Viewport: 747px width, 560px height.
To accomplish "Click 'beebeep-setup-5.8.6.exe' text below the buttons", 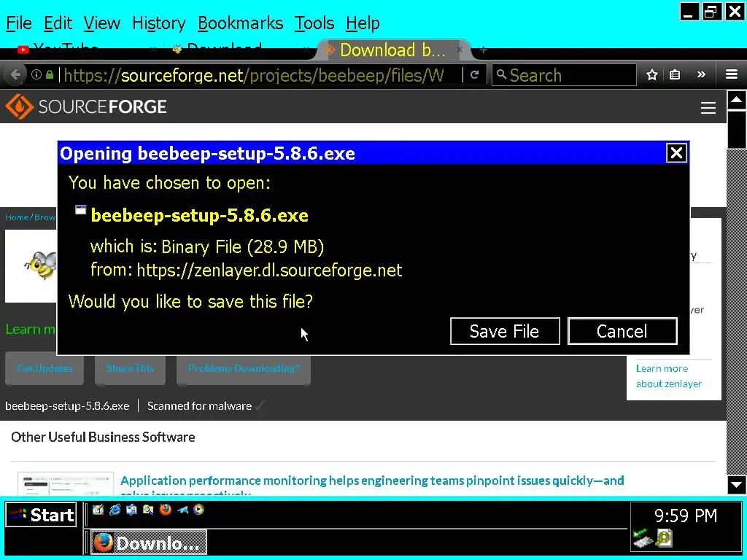I will 67,405.
